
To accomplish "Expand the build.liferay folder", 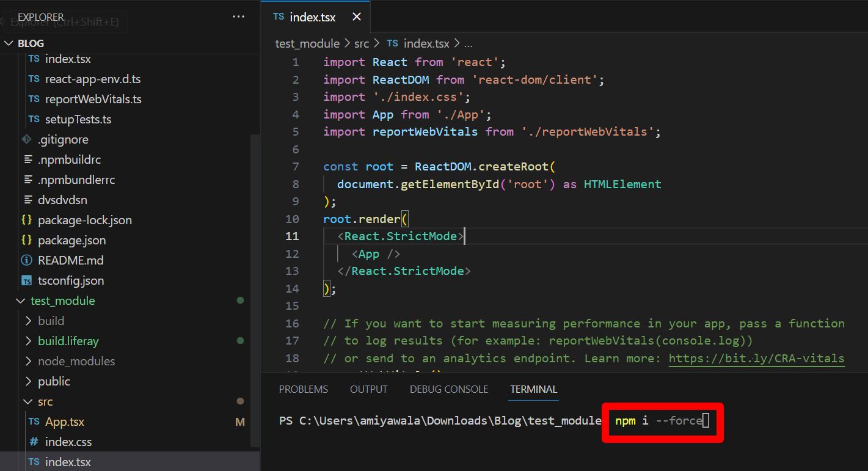I will point(68,341).
